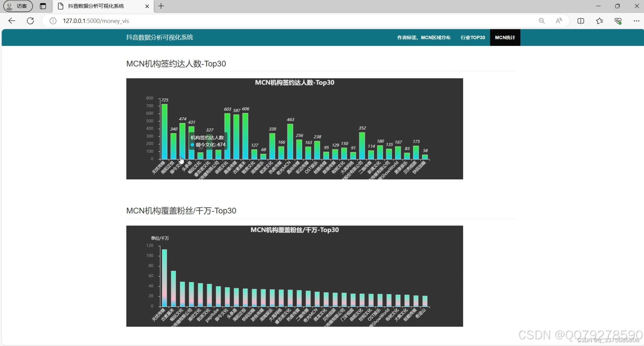Select the MCN统计 nav item
The height and width of the screenshot is (346, 644).
(x=505, y=37)
